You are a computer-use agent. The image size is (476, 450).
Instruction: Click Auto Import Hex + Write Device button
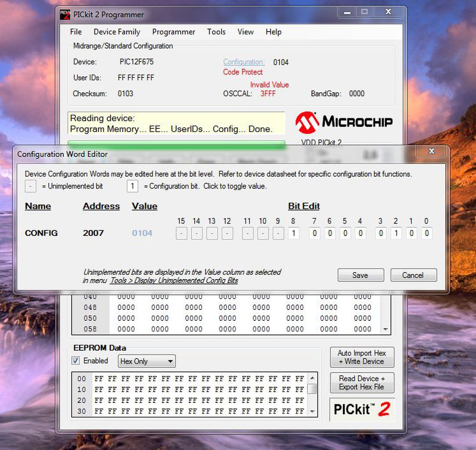(362, 357)
